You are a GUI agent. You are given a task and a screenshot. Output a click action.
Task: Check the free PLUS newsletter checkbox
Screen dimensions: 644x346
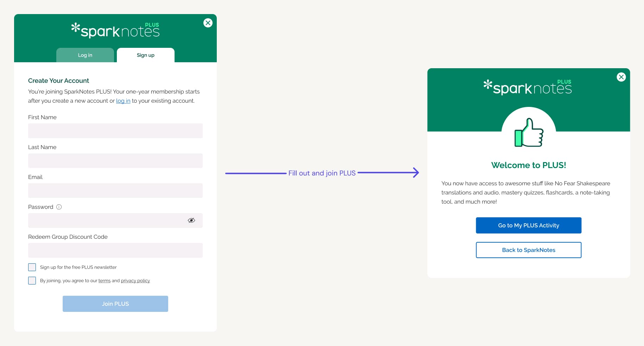(x=32, y=267)
